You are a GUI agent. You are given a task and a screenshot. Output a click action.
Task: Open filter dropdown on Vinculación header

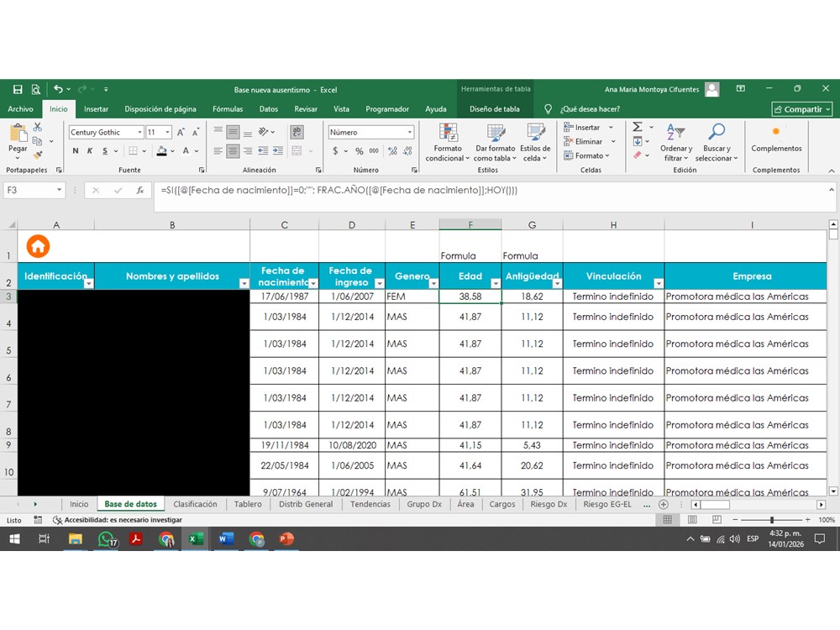[659, 283]
